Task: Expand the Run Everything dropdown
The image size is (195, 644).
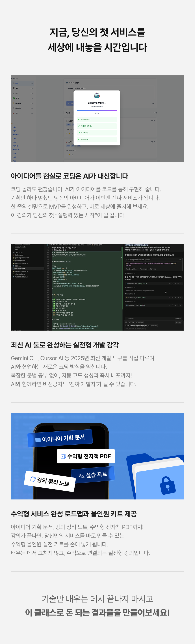Action: click(132, 269)
